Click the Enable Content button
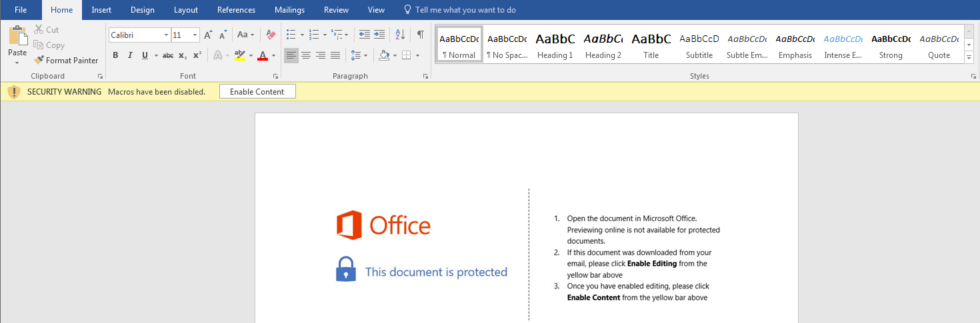The width and height of the screenshot is (980, 323). pyautogui.click(x=257, y=92)
